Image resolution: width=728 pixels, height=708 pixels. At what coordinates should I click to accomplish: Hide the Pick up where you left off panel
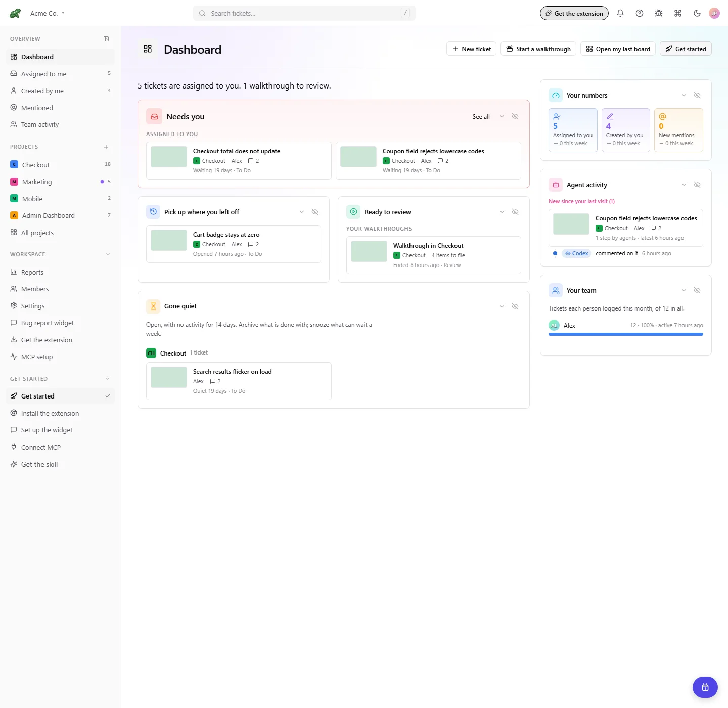pos(315,212)
